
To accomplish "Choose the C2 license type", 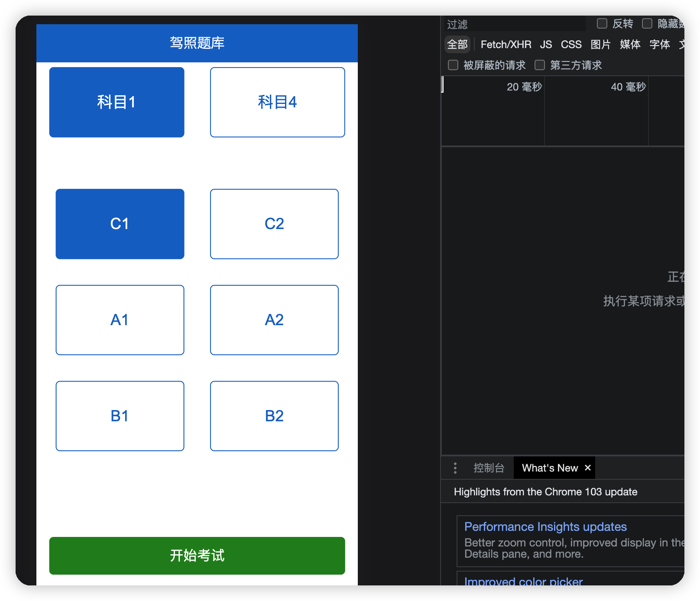I will click(x=274, y=224).
